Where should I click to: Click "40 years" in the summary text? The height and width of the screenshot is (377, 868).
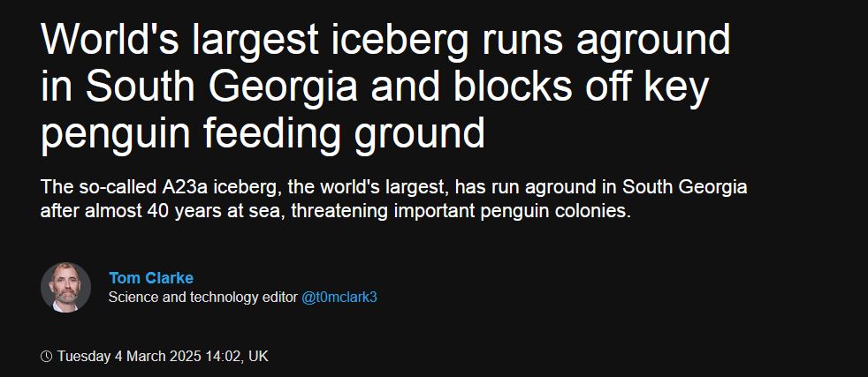coord(184,213)
